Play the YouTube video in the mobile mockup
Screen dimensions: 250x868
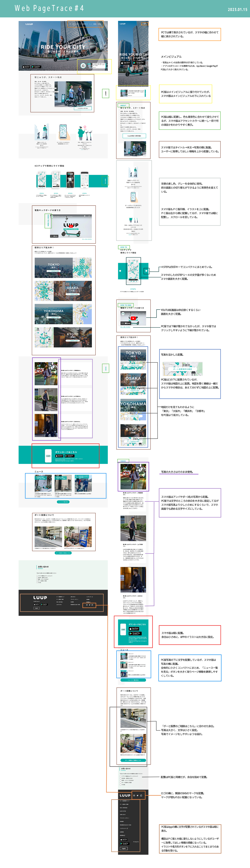point(133,318)
